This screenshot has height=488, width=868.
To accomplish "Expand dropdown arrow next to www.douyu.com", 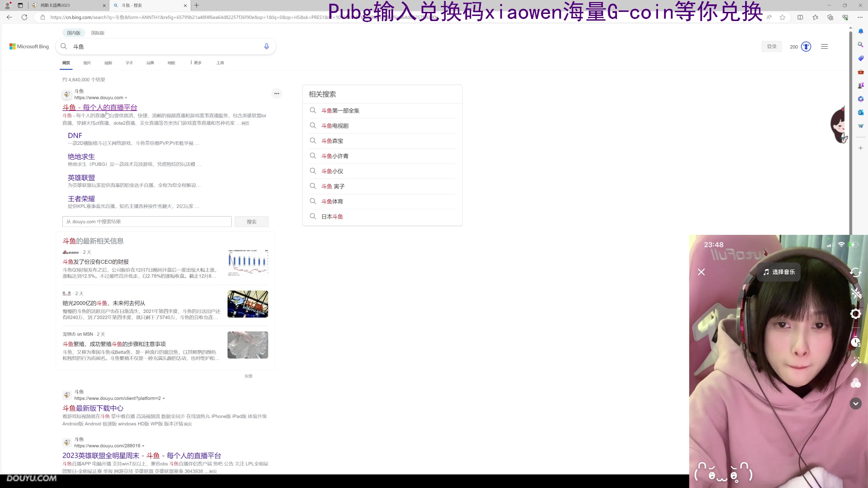I will click(x=126, y=98).
